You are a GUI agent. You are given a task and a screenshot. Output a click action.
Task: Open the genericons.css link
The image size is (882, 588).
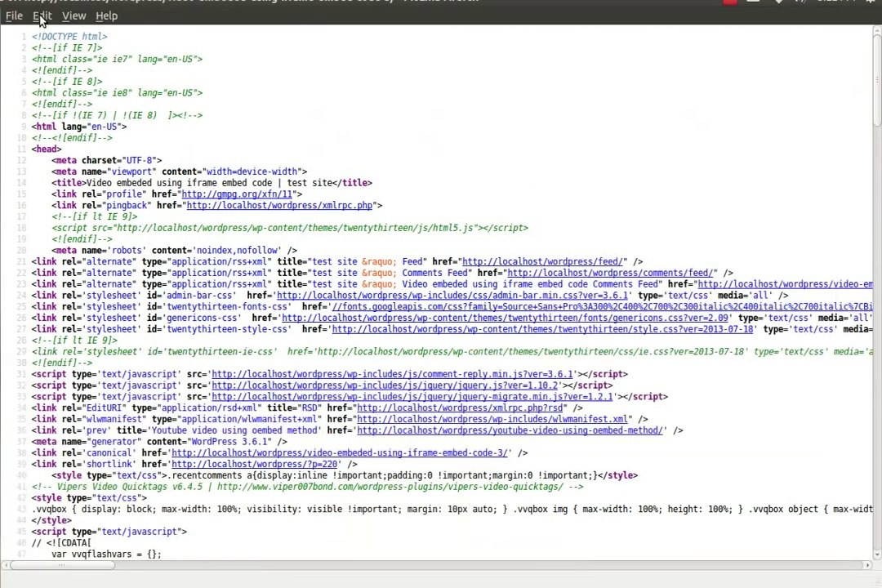tap(505, 318)
